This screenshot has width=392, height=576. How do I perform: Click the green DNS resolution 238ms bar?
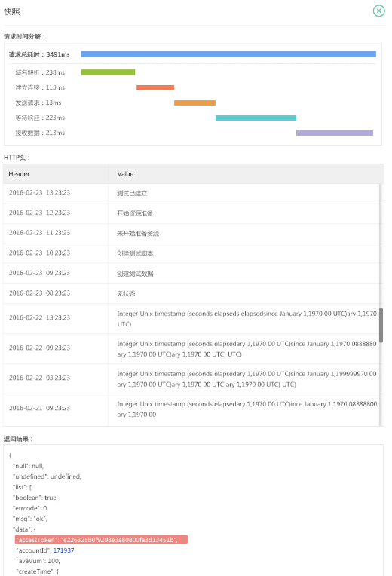tap(108, 72)
